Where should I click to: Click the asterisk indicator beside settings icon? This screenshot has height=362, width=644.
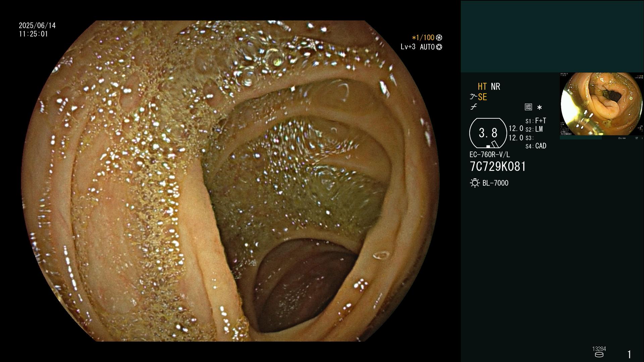(x=539, y=108)
